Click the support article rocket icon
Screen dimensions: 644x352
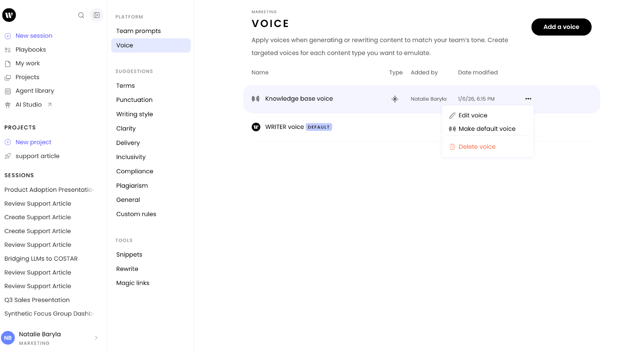pyautogui.click(x=8, y=156)
